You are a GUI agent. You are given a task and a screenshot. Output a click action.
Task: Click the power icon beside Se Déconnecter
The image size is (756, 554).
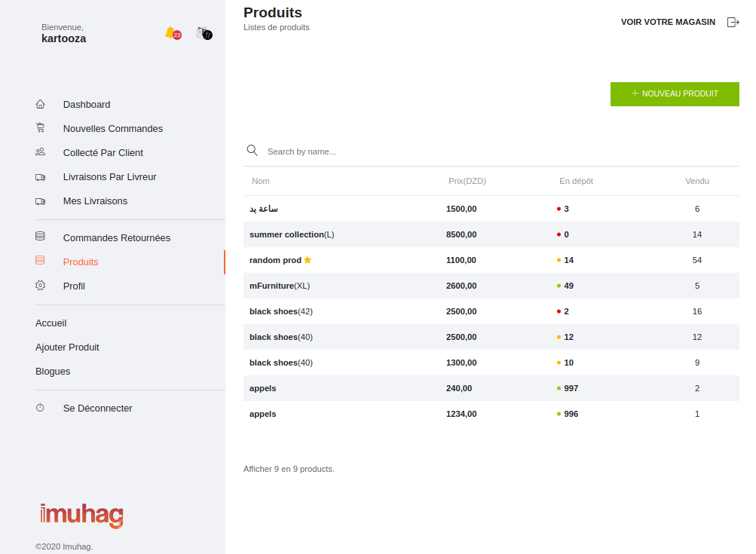(x=41, y=409)
